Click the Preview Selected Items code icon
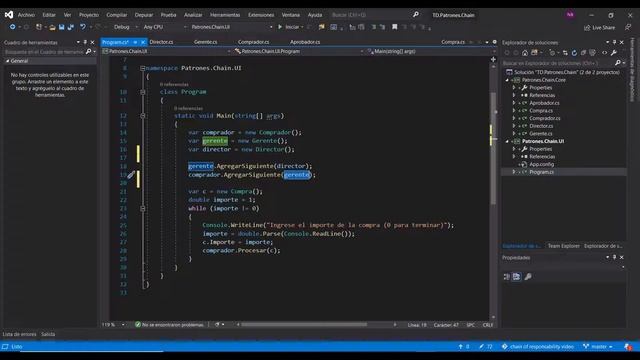Viewport: 640px width, 360px height. [604, 53]
